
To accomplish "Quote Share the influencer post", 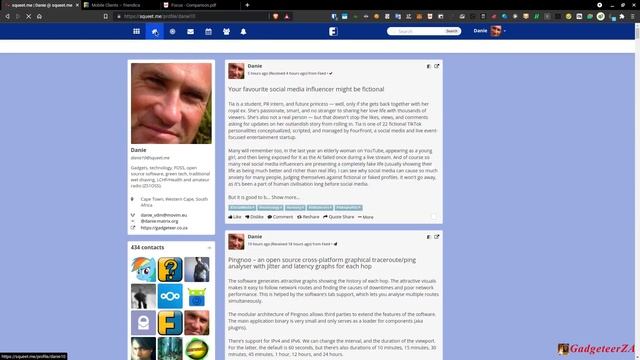I will pos(339,217).
